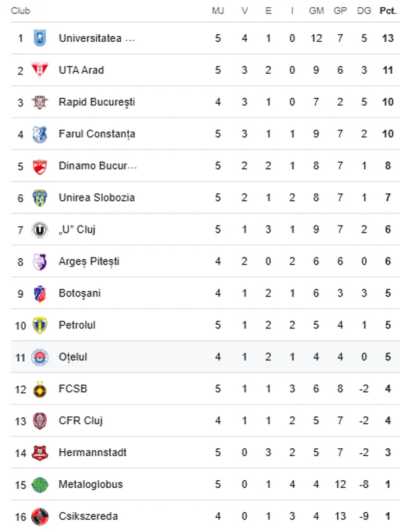The height and width of the screenshot is (532, 400).
Task: Select the Argeș Pitești team name
Action: coord(89,262)
